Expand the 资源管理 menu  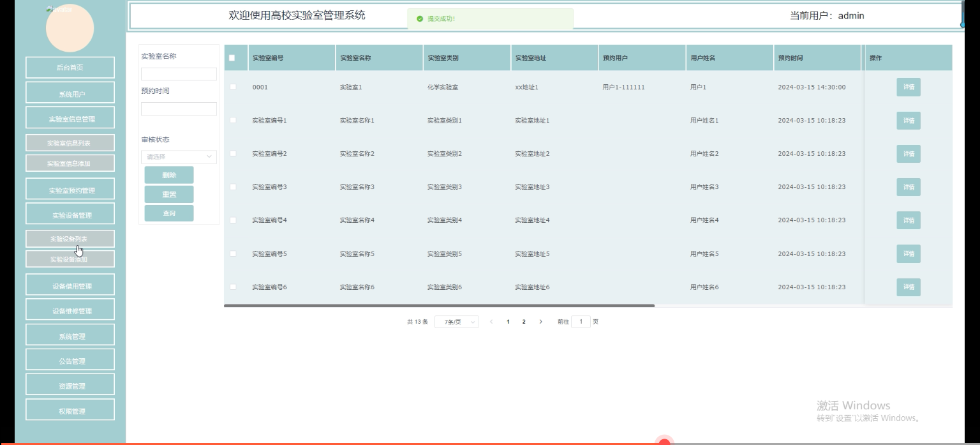[70, 384]
